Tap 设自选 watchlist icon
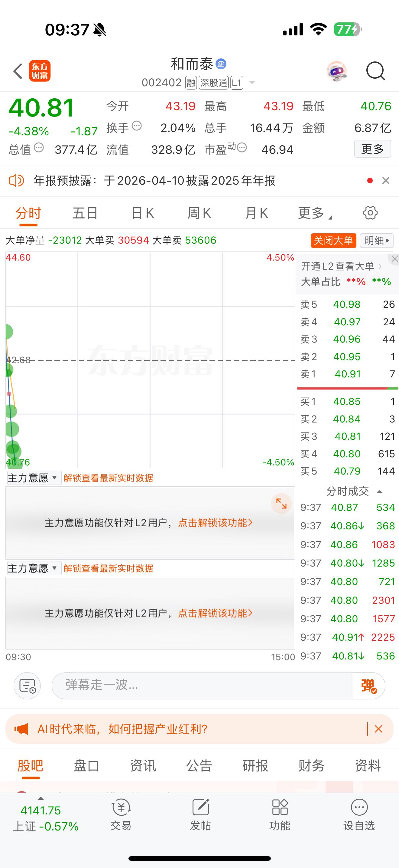 point(359,815)
